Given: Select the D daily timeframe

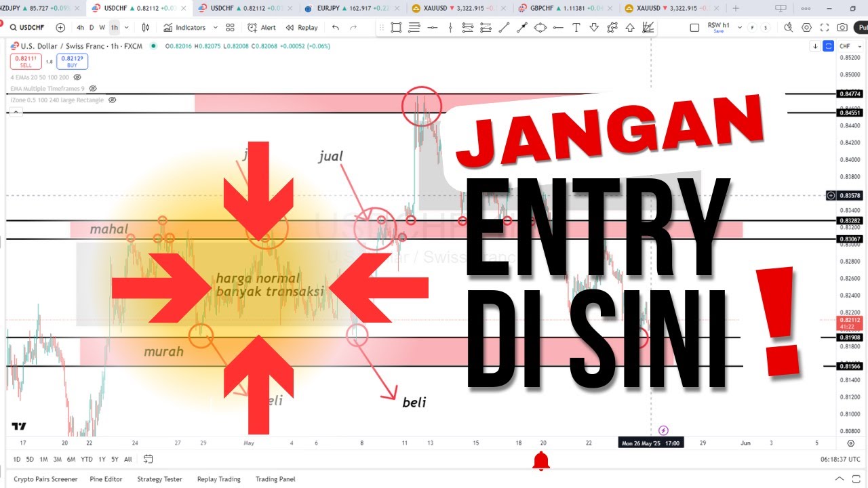Looking at the screenshot, I should [x=92, y=28].
